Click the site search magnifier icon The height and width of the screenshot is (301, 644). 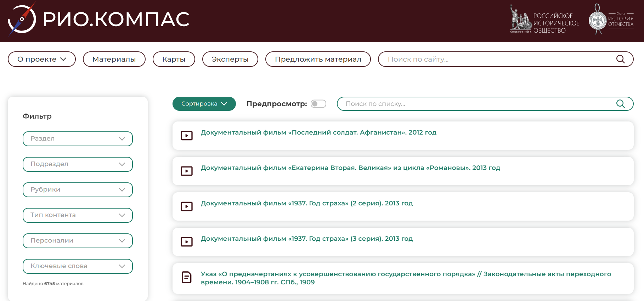pos(620,59)
